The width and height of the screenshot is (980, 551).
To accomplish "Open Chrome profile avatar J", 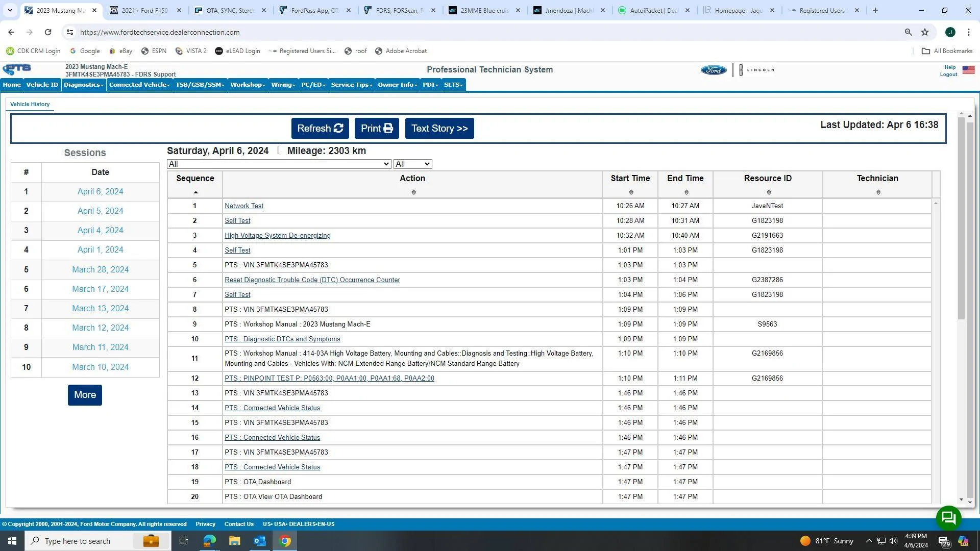I will (x=950, y=32).
